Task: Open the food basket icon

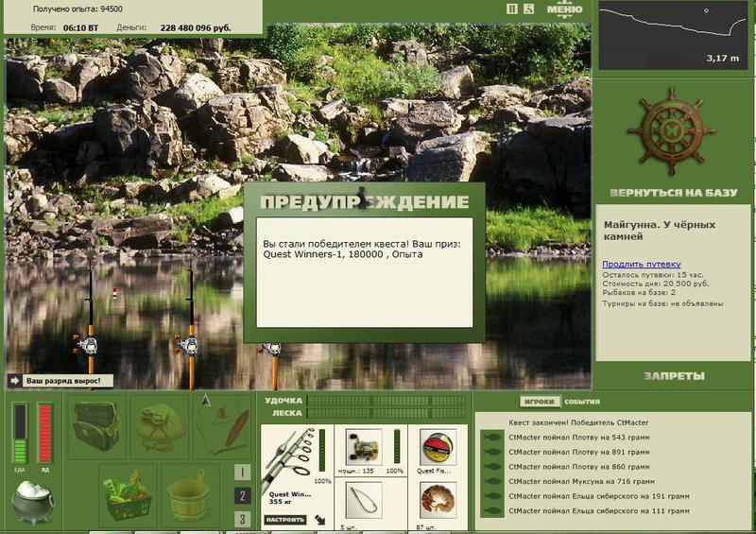Action: click(128, 496)
